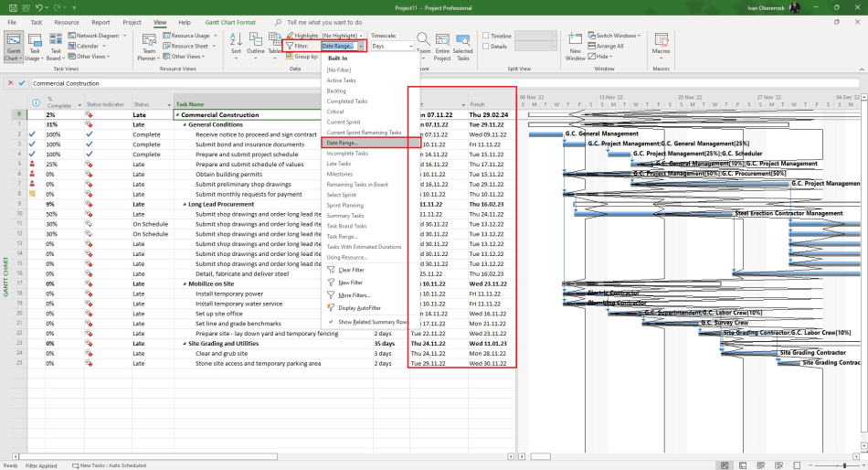
Task: Adjust the zoom slider in status bar
Action: pyautogui.click(x=844, y=465)
